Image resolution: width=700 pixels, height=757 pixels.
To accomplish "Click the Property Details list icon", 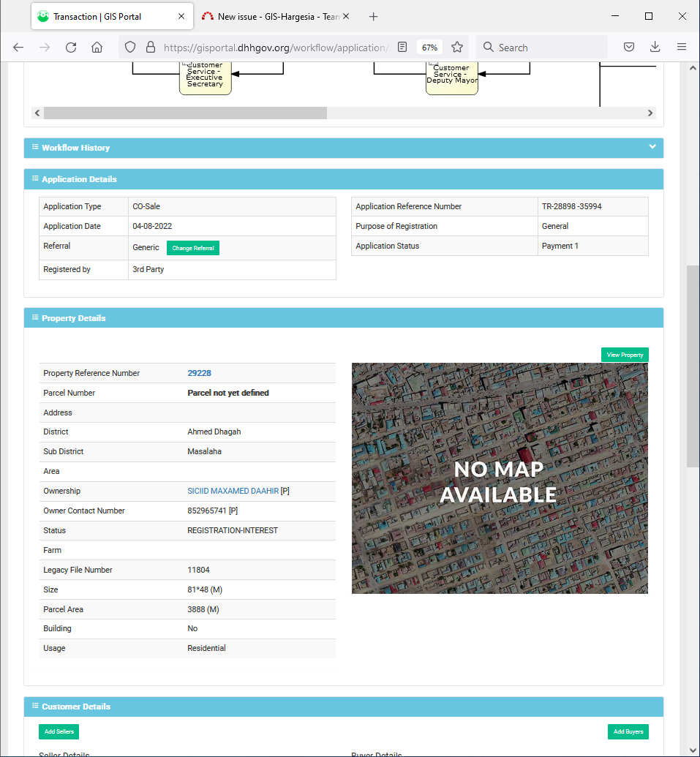I will [35, 317].
